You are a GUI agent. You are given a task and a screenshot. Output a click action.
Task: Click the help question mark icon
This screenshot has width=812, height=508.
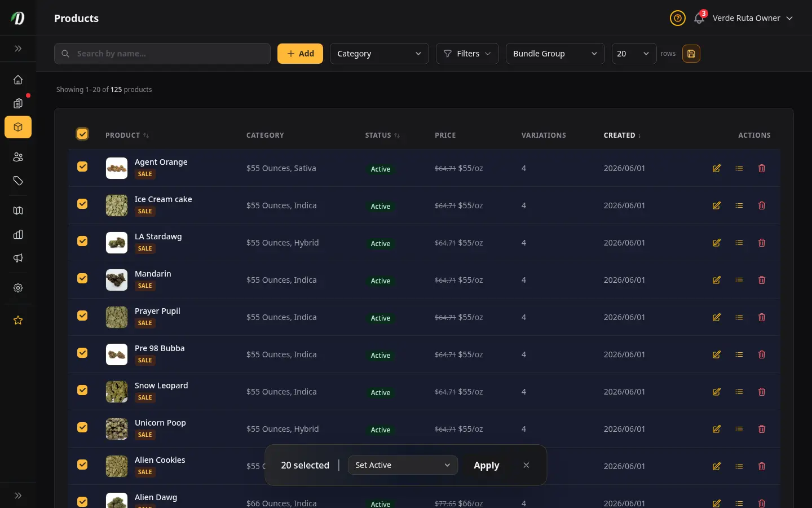point(677,18)
